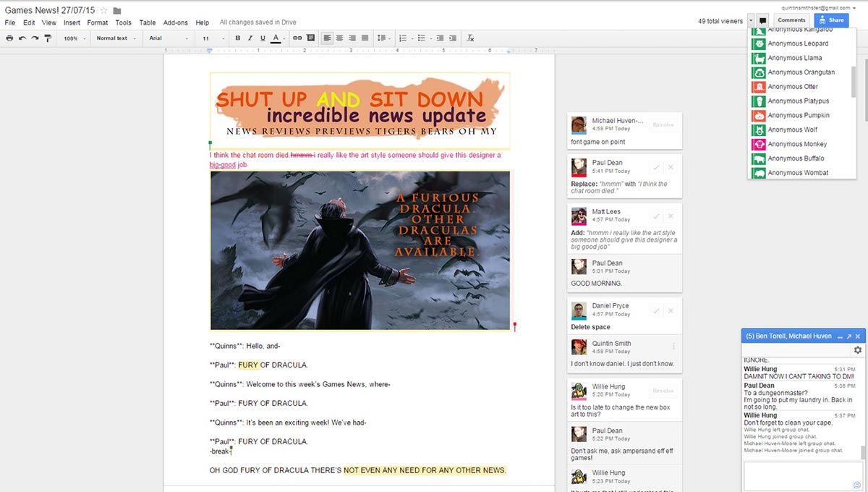Click the Decrease indent icon
This screenshot has height=492, width=868.
coord(441,38)
